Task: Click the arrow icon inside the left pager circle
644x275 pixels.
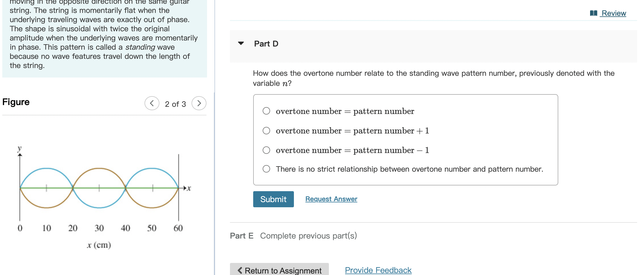Action: (152, 103)
